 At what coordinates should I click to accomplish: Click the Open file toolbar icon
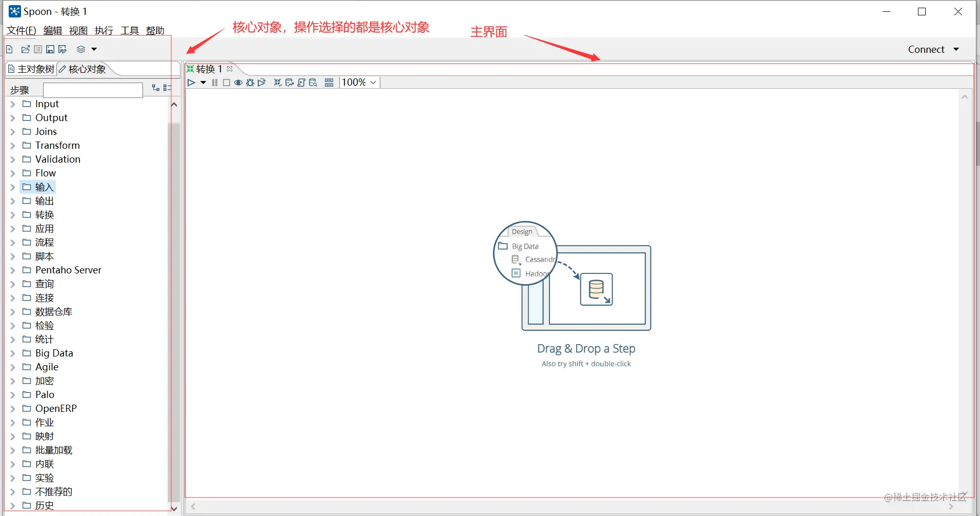26,49
